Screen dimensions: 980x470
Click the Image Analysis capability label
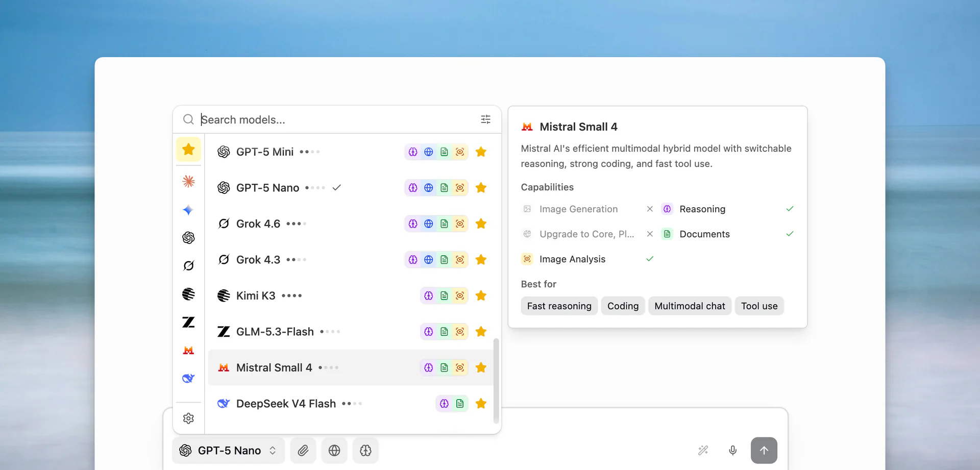pos(572,259)
